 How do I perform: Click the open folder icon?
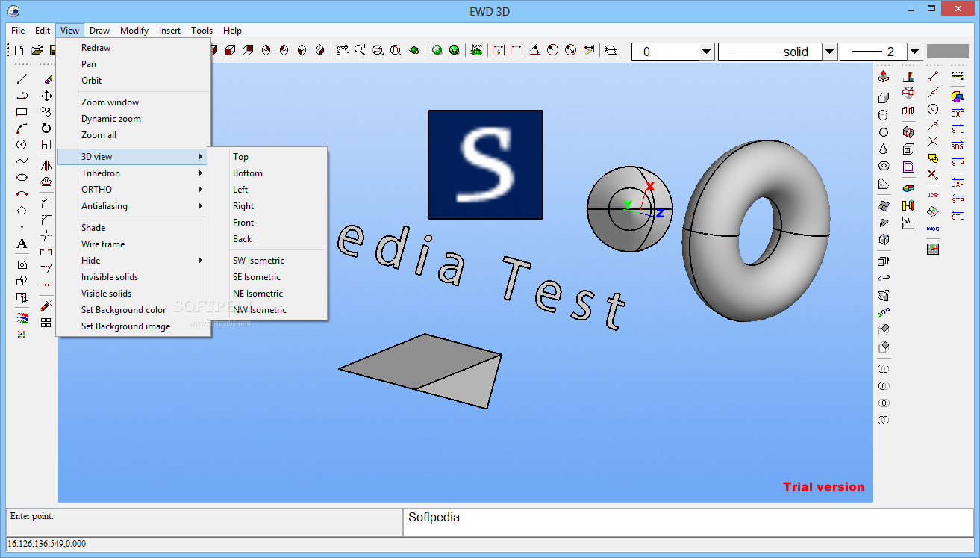[x=37, y=51]
